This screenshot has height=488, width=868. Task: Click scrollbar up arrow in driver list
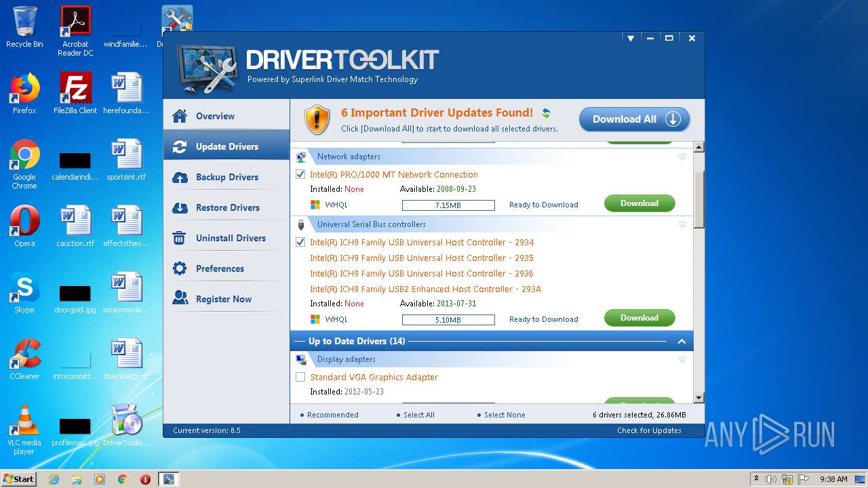point(699,147)
